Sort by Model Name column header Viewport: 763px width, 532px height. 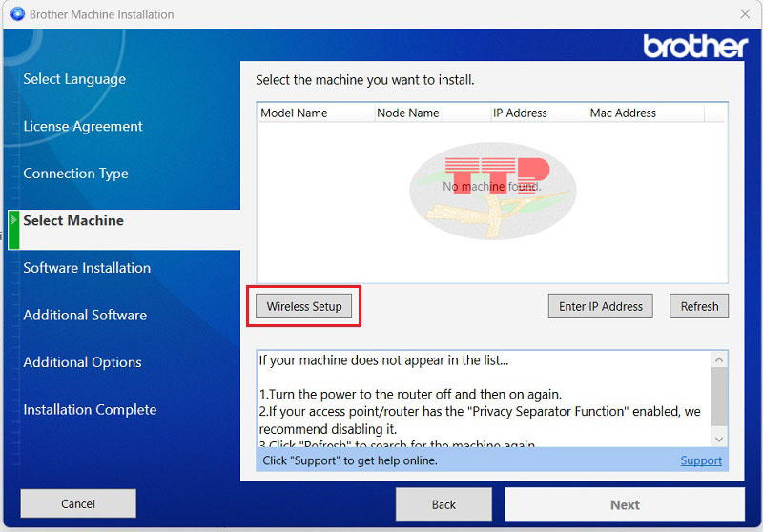click(x=316, y=113)
